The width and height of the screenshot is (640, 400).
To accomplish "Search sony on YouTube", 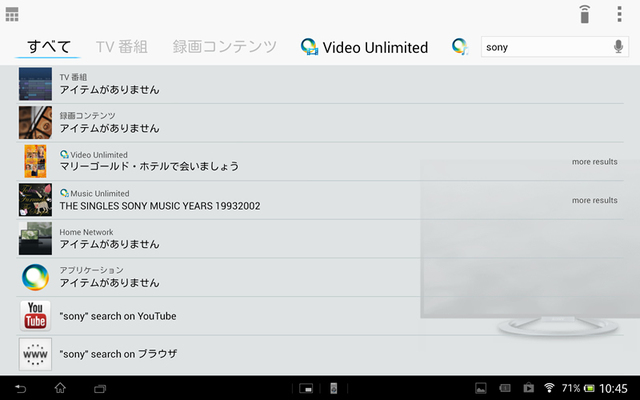I will 118,316.
